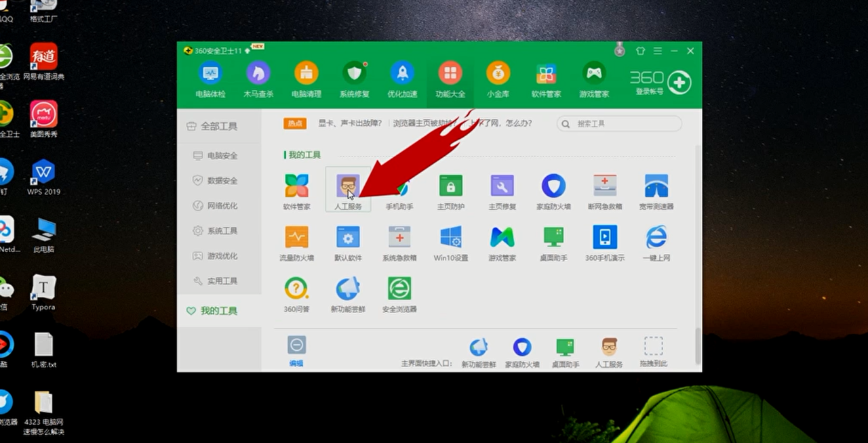Open 新功能尝鲜 in bottom quick-entry bar
868x443 pixels.
(x=479, y=353)
